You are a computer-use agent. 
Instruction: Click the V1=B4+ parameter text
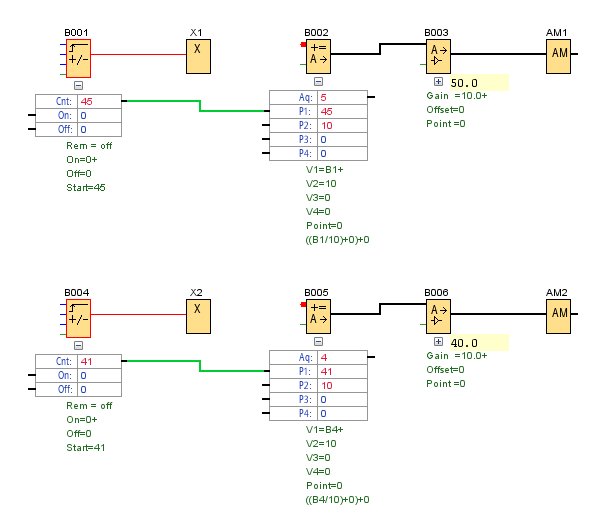pyautogui.click(x=324, y=430)
